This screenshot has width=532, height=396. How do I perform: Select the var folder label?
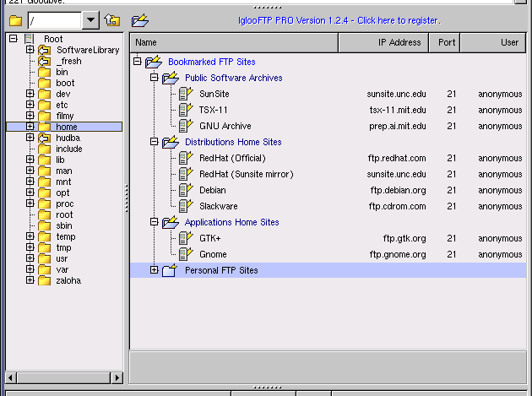point(62,269)
